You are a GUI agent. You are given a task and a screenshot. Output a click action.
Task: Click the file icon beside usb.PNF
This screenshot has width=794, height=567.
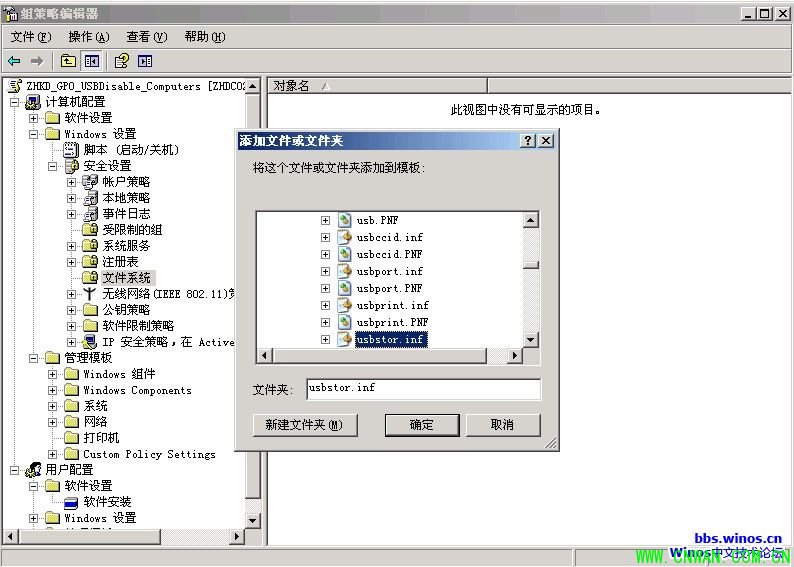[345, 220]
